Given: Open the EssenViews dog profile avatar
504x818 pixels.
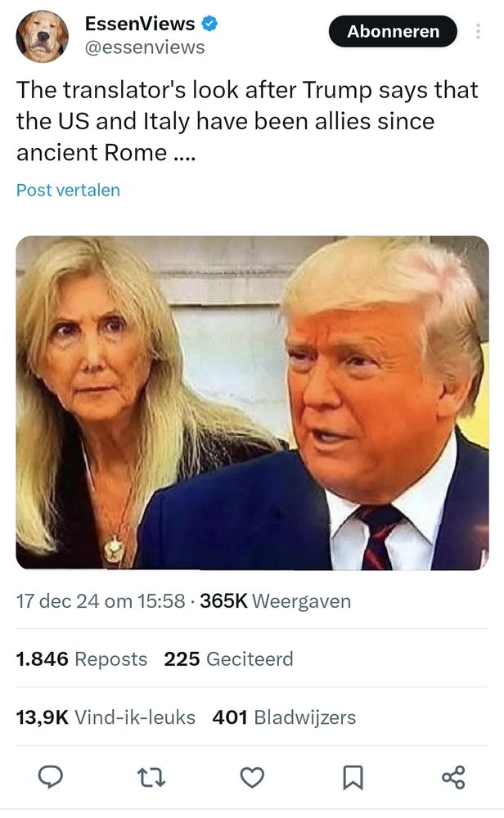Looking at the screenshot, I should (42, 37).
